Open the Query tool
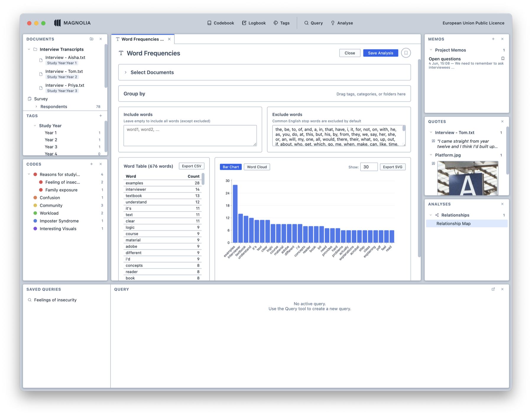532x417 pixels. [314, 23]
